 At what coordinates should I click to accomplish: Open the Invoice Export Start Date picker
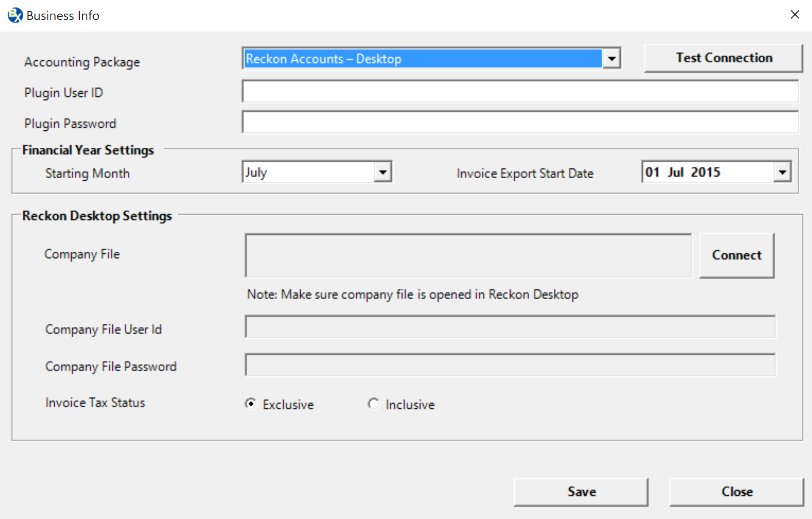click(782, 172)
